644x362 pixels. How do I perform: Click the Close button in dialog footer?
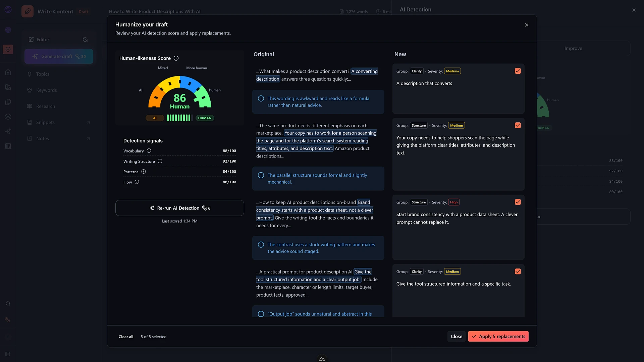tap(457, 337)
